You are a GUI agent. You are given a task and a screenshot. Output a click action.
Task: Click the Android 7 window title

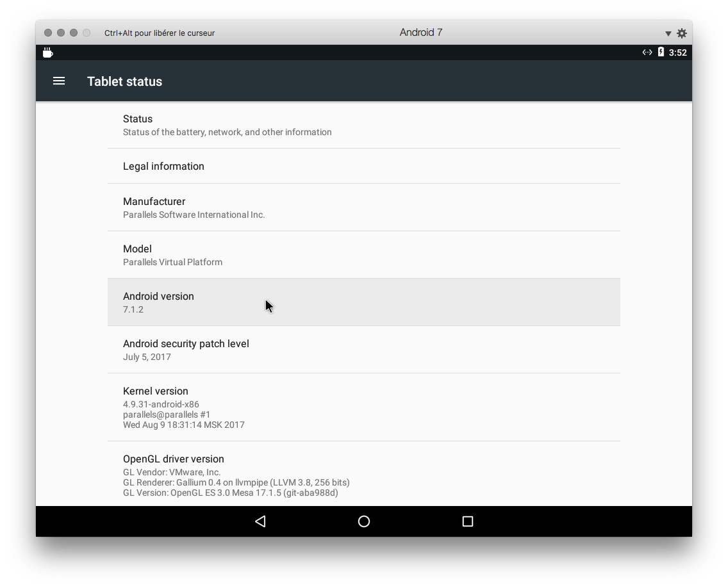pyautogui.click(x=420, y=33)
